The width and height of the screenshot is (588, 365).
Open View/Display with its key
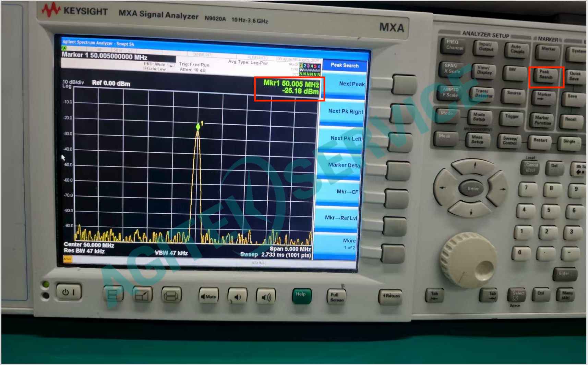click(x=484, y=71)
